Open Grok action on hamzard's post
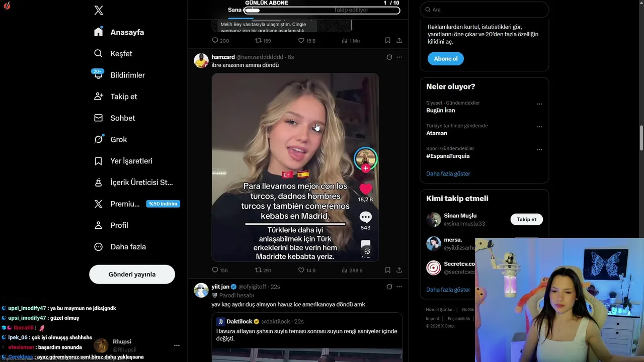The image size is (644, 362). click(389, 57)
